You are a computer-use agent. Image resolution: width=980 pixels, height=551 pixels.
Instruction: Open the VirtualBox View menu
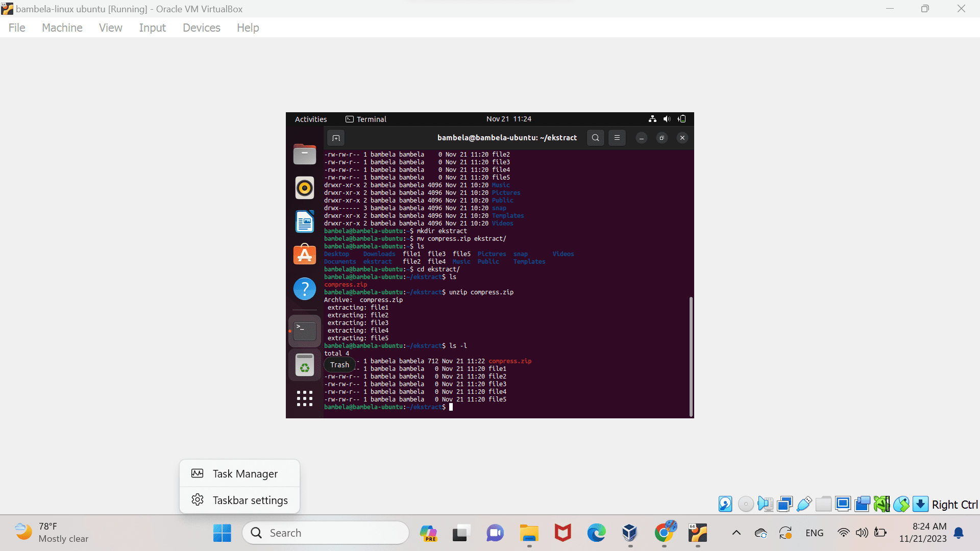pos(111,28)
